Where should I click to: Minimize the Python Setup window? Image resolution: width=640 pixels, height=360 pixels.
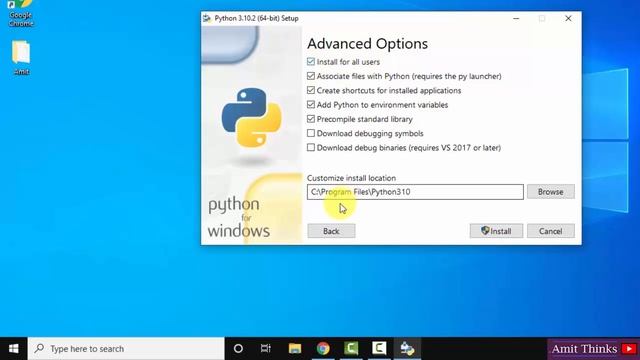516,18
